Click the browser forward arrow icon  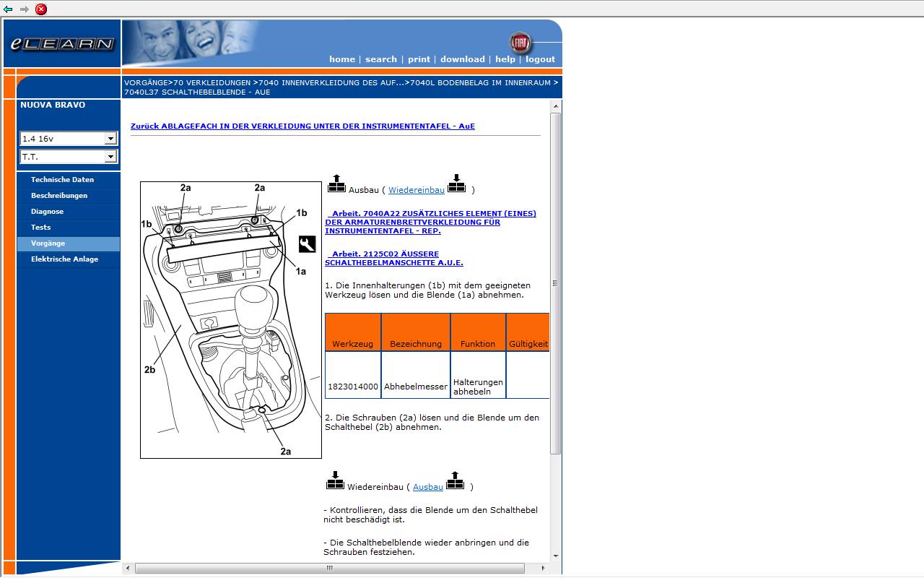tap(25, 9)
